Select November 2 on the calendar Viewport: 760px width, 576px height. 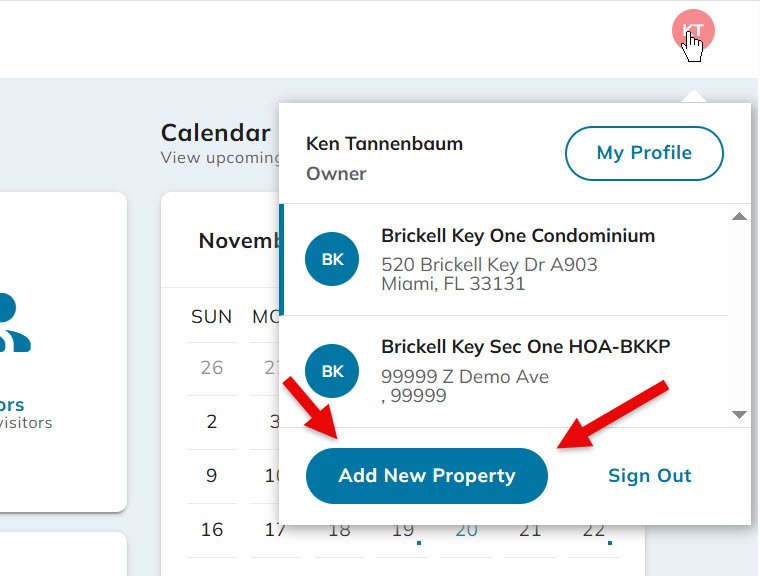(x=211, y=421)
